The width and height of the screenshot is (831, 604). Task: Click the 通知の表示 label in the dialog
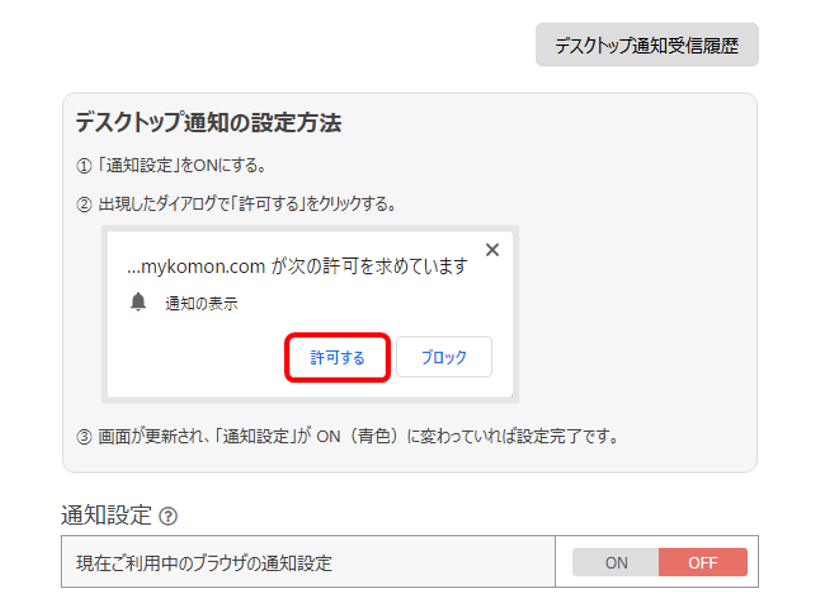[201, 304]
